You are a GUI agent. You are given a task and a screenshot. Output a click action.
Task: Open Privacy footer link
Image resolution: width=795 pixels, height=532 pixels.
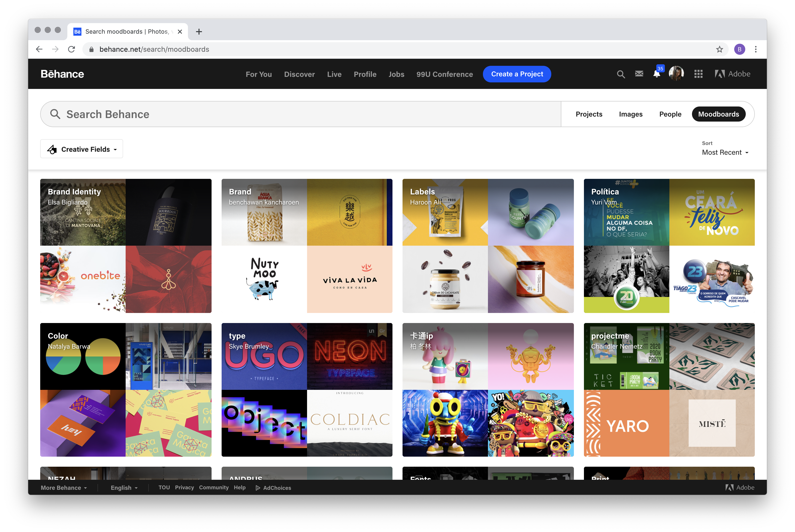[x=184, y=487]
